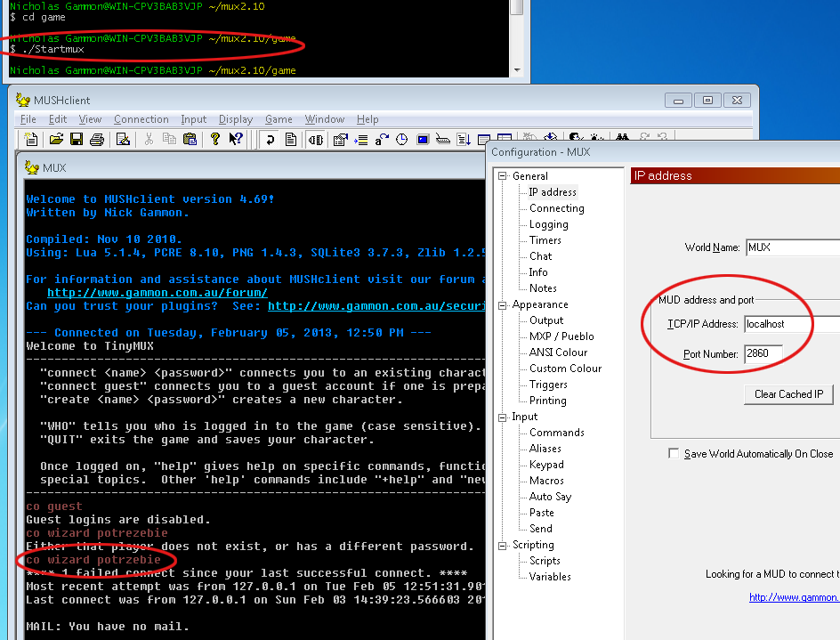Click the context help arrow-question icon
Viewport: 840px width, 640px height.
[236, 140]
